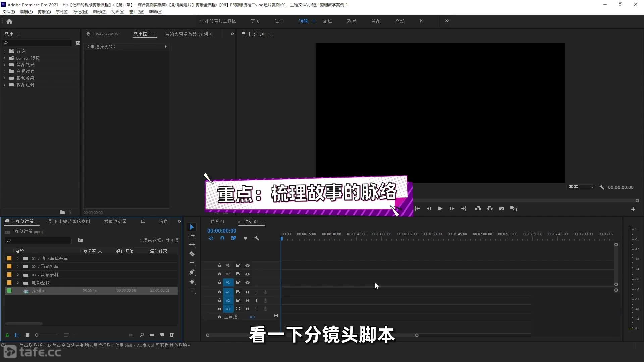The width and height of the screenshot is (644, 362).
Task: Solo the A2 audio track
Action: click(x=256, y=300)
